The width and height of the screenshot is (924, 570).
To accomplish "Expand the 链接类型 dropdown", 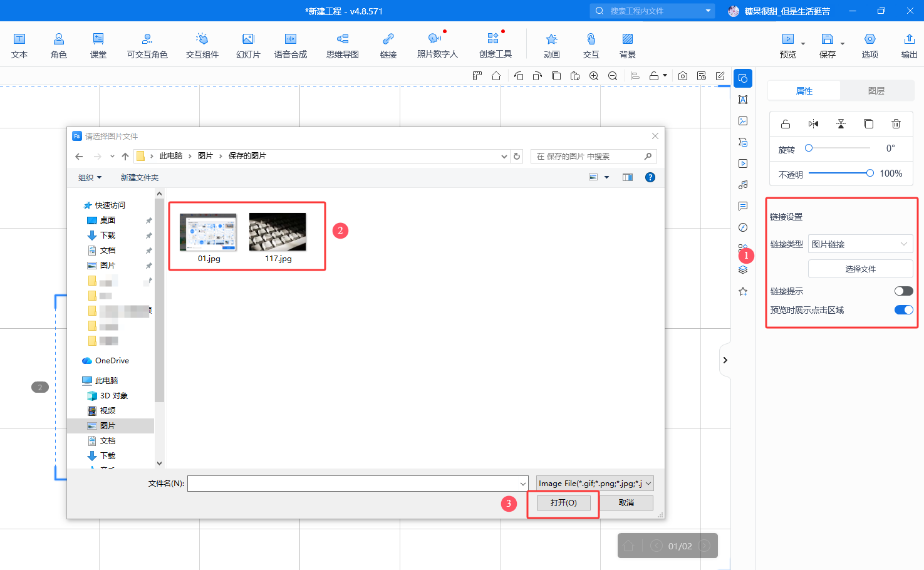I will [x=860, y=244].
